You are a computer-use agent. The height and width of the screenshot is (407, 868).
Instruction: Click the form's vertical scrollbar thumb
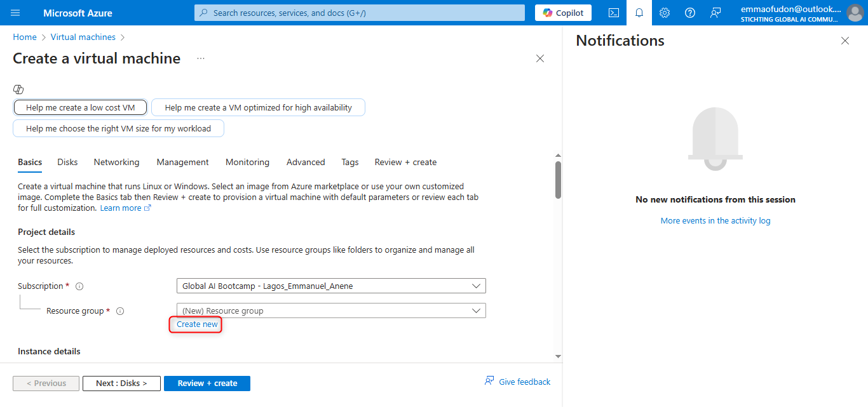click(558, 180)
